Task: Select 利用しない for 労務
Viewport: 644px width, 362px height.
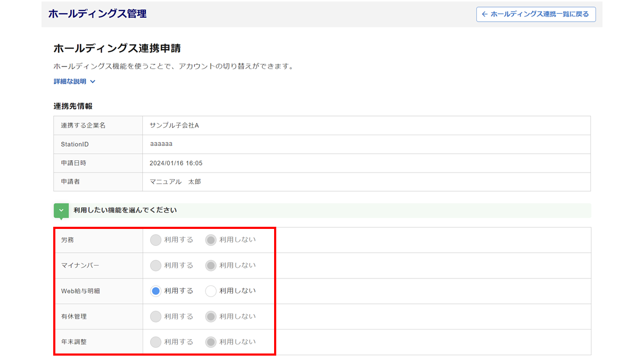Action: [x=211, y=240]
